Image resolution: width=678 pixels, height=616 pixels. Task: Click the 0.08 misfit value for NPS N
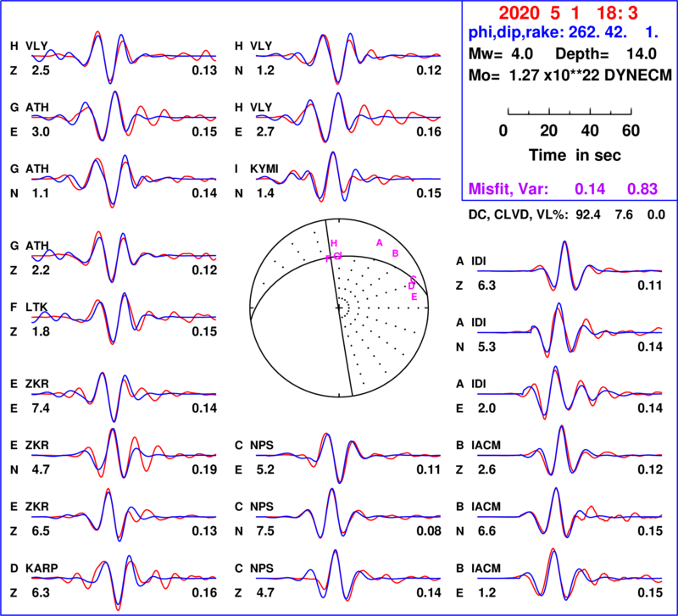tap(429, 530)
